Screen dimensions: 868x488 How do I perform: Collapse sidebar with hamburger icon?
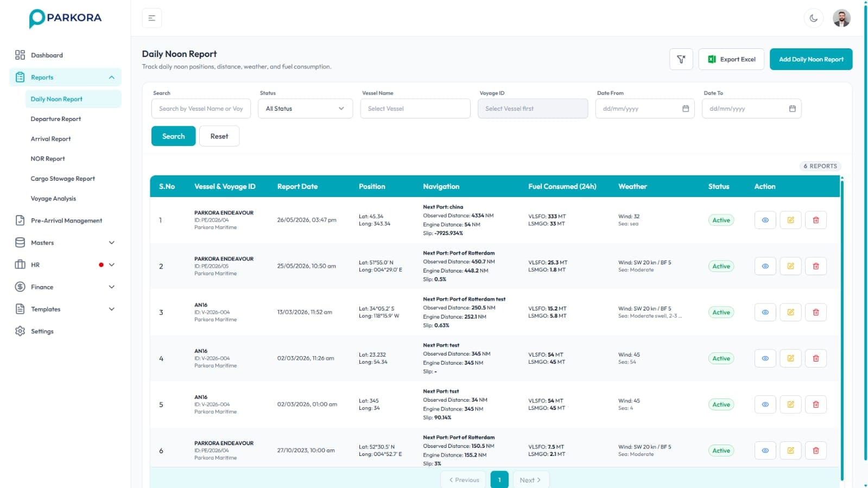tap(151, 18)
